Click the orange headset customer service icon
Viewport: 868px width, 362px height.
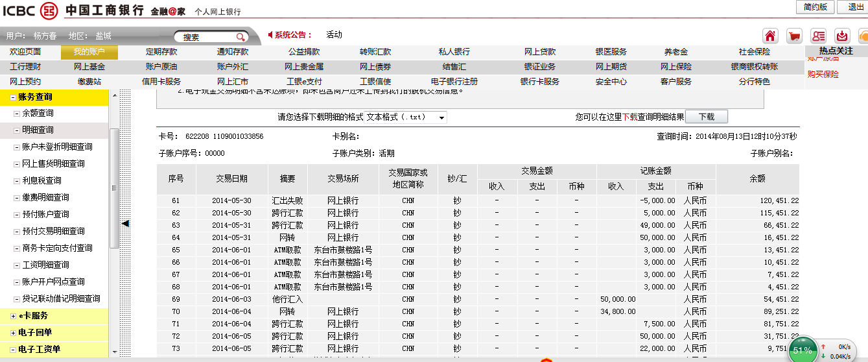point(863,36)
